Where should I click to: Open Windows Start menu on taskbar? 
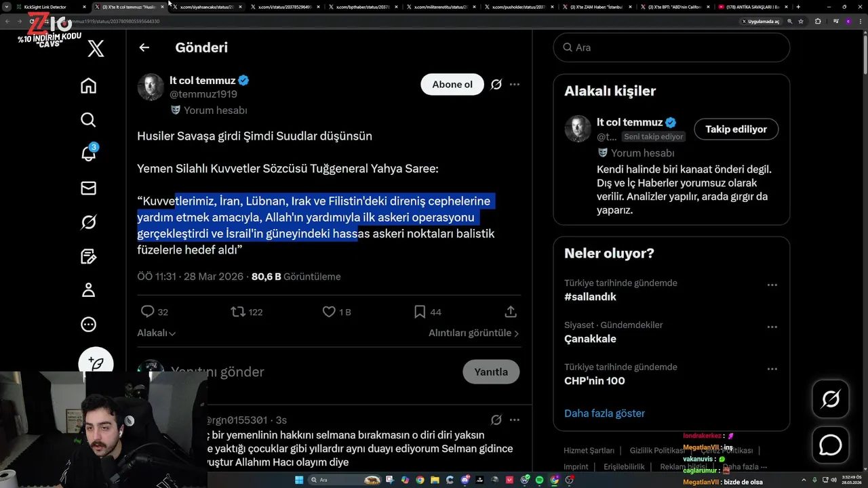click(300, 480)
